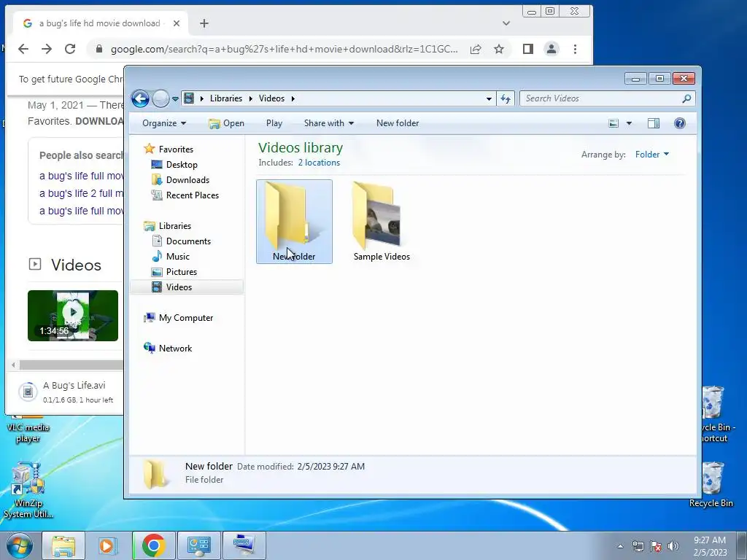Click Explorer's greyed forward arrow button
The image size is (747, 560).
coord(161,98)
